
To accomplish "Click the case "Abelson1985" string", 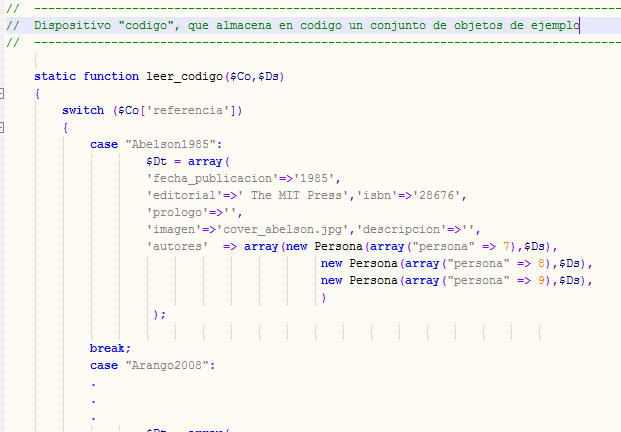I will pos(165,144).
